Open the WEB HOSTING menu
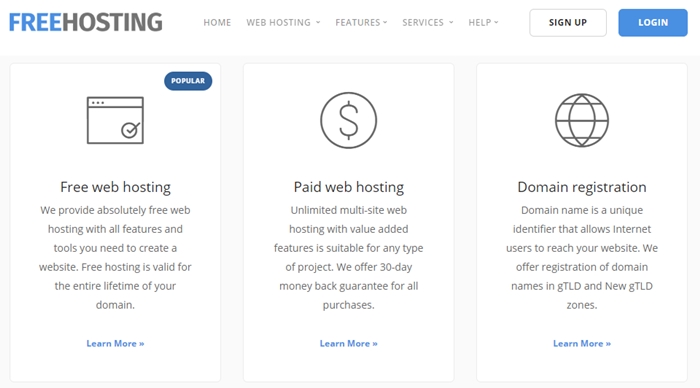 click(283, 22)
